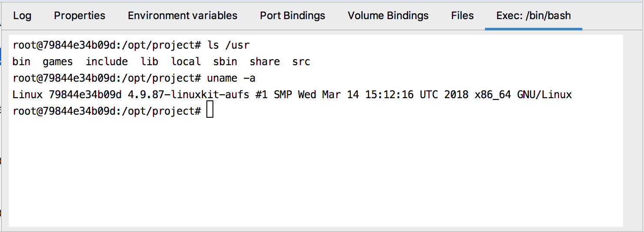Click 'src' in the ls output
The width and height of the screenshot is (644, 232).
pyautogui.click(x=301, y=62)
